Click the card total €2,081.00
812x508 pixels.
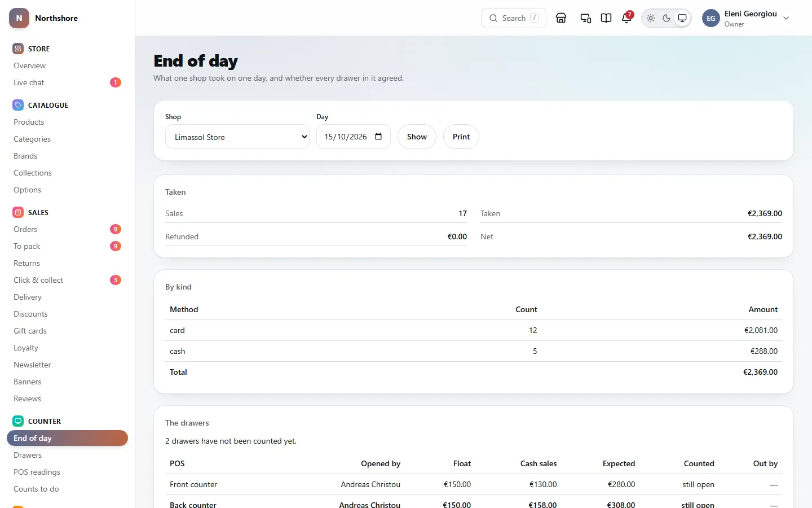pos(761,330)
